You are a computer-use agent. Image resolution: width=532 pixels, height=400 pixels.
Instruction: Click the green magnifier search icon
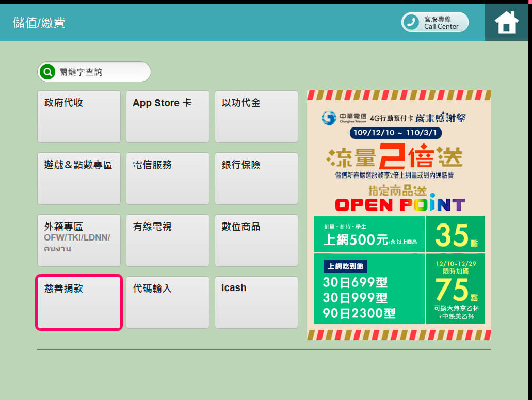pos(47,72)
